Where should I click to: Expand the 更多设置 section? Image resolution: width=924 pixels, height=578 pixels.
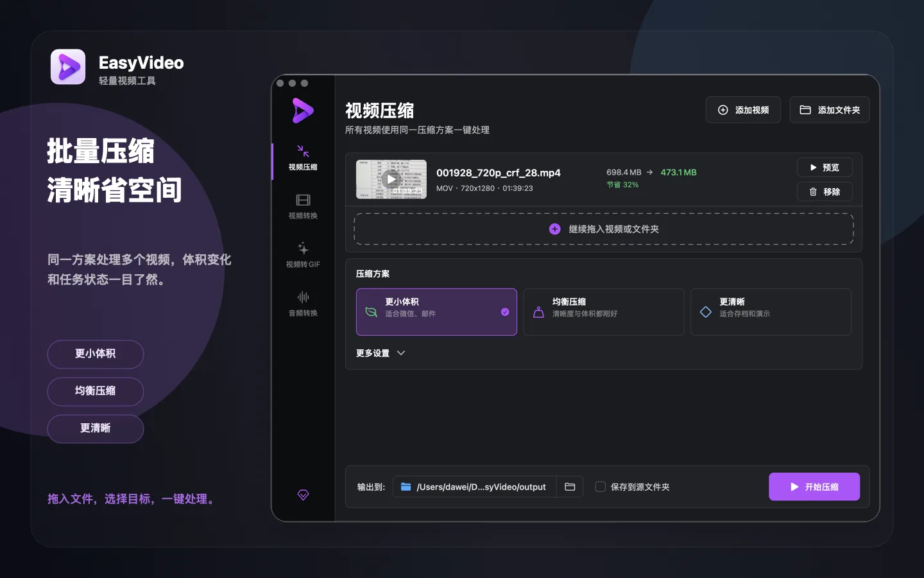click(x=381, y=353)
